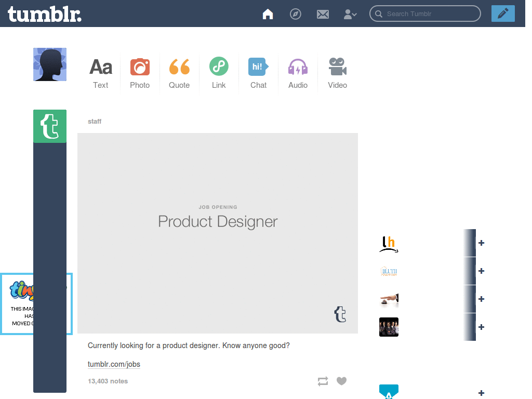Follow the tumblr.com/jobs link
This screenshot has height=399, width=532.
114,364
